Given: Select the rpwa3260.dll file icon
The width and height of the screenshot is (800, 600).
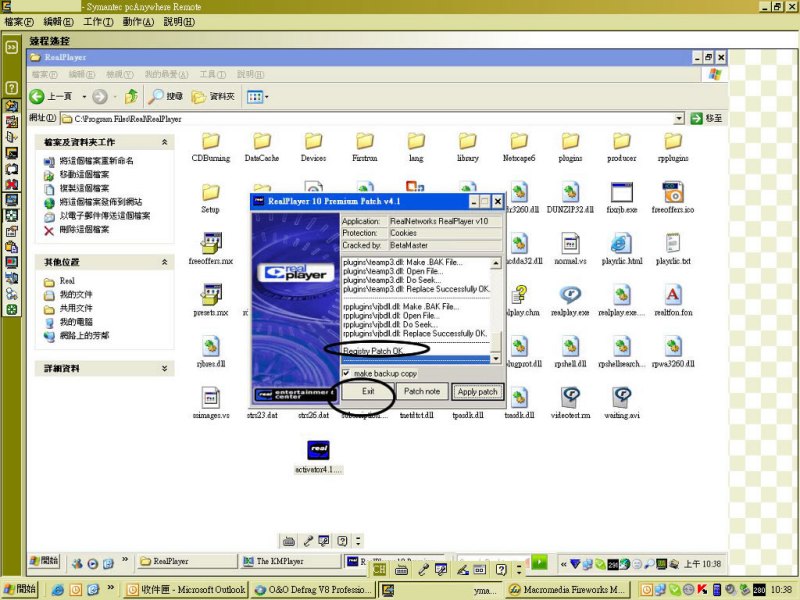Looking at the screenshot, I should pos(673,346).
